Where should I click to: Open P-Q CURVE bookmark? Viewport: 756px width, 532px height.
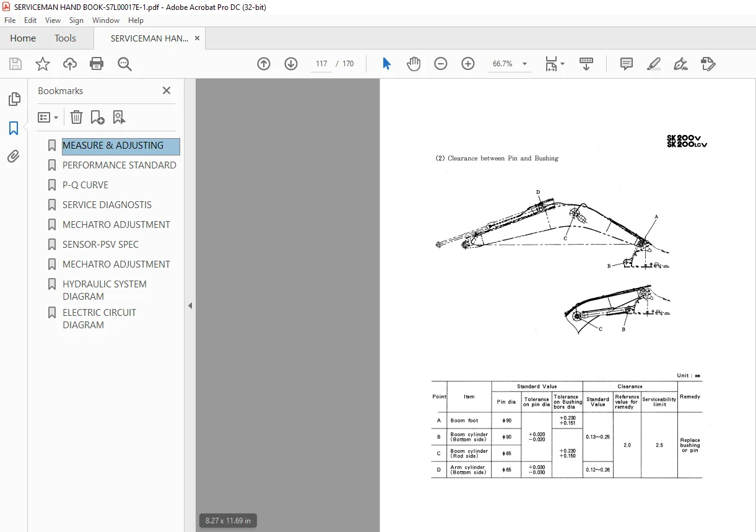[85, 185]
